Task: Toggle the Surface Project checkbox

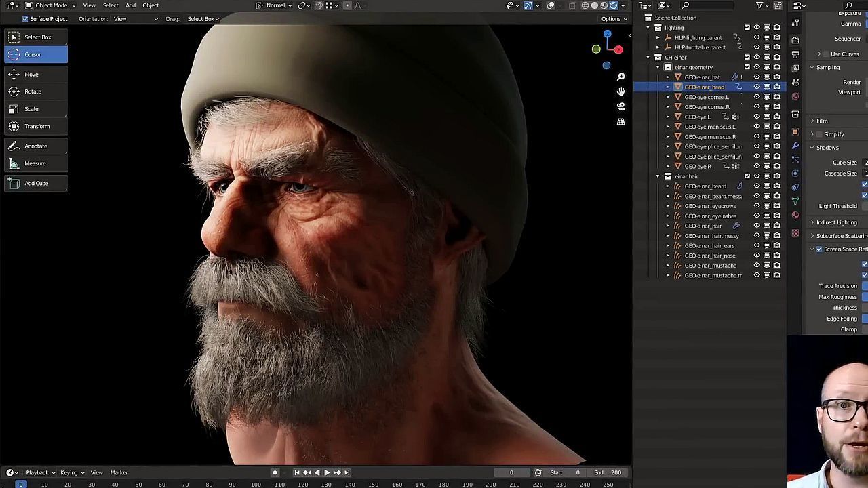Action: click(25, 18)
